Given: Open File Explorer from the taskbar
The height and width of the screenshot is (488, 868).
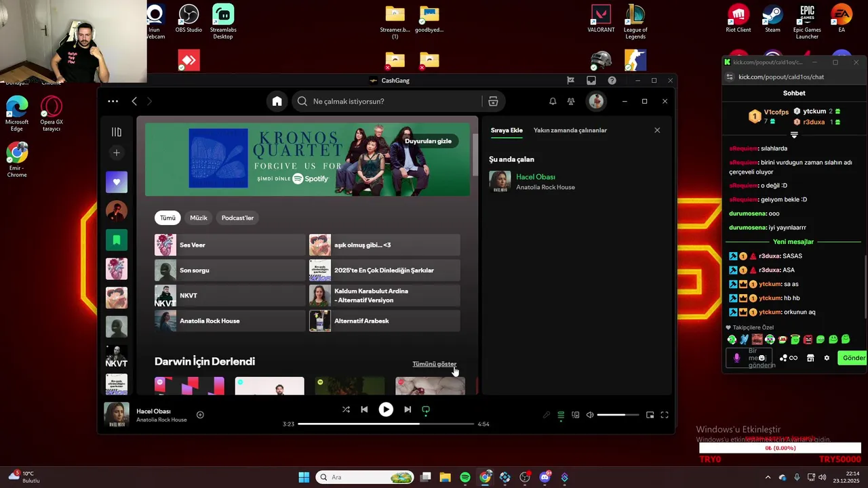Looking at the screenshot, I should pyautogui.click(x=445, y=477).
